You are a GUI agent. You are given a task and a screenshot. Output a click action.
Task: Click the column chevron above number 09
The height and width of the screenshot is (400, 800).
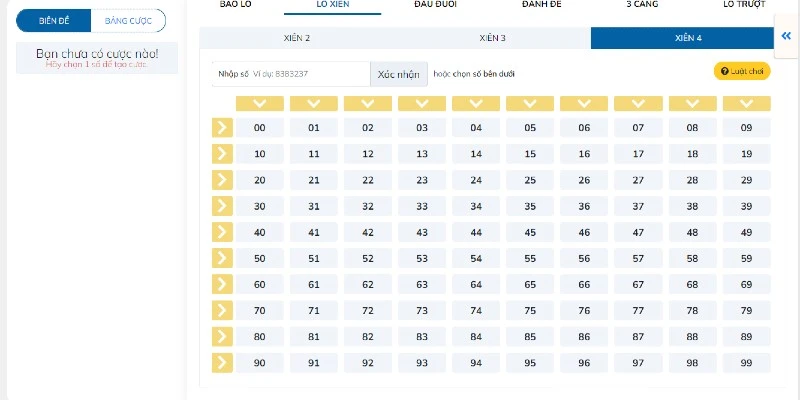[x=746, y=103]
